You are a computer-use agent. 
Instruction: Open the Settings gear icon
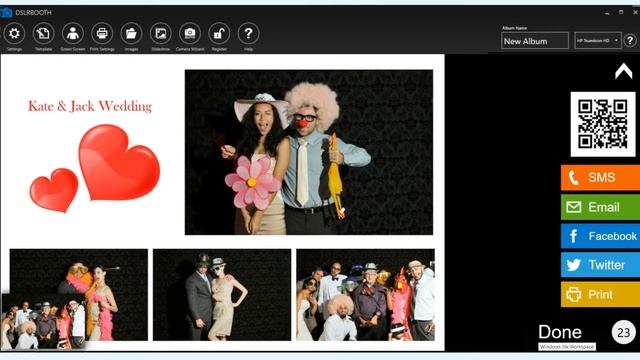tap(14, 33)
